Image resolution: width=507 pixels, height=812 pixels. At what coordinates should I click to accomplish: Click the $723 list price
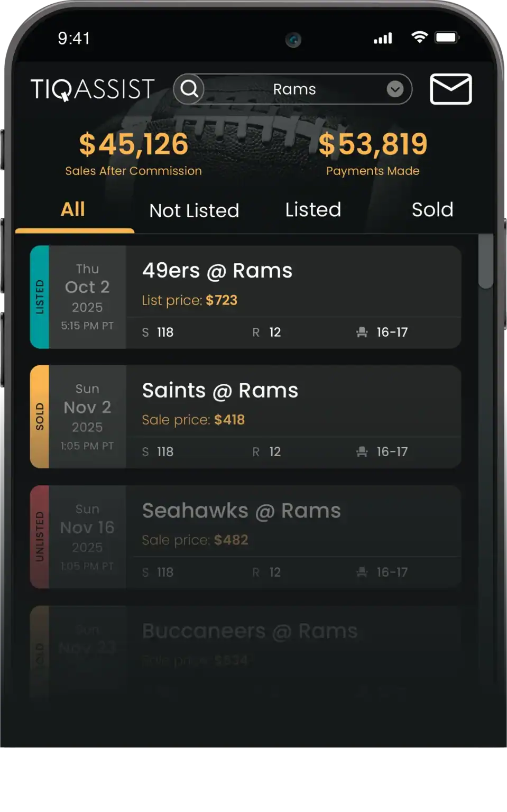click(222, 300)
